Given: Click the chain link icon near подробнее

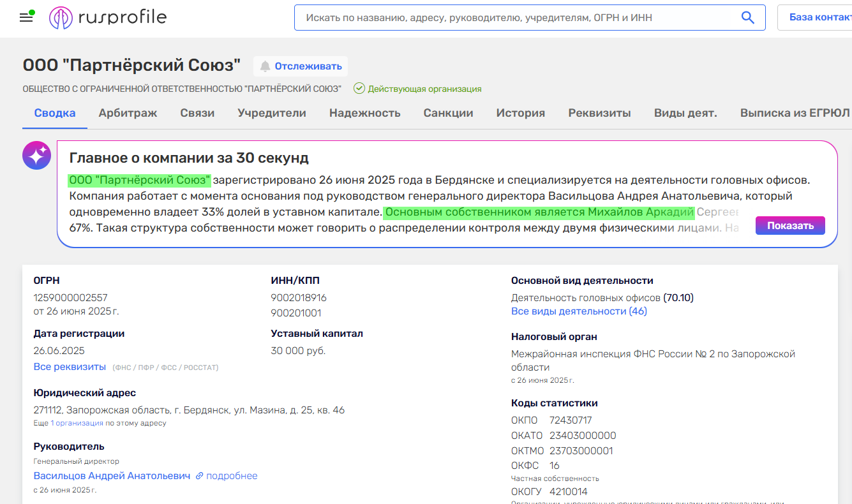Looking at the screenshot, I should click(x=199, y=476).
